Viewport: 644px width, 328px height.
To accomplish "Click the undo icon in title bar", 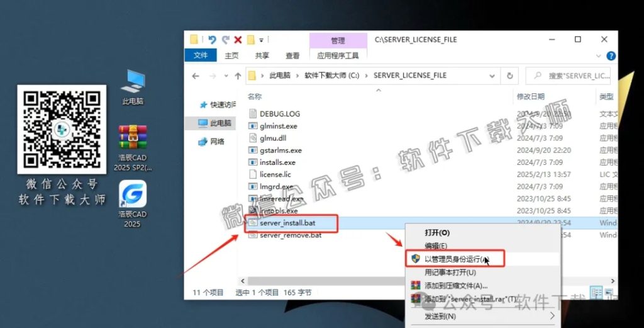I will coord(213,40).
